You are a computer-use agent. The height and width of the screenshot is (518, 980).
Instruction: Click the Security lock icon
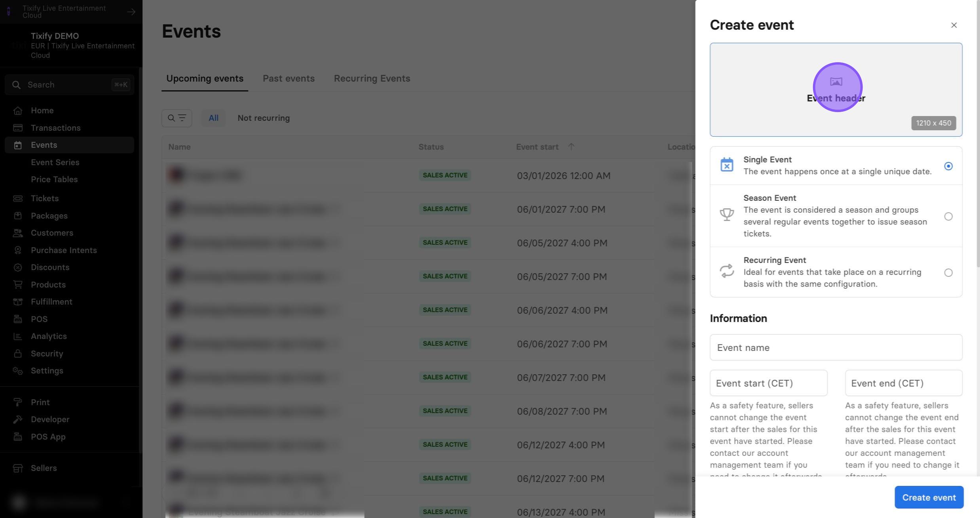(x=17, y=354)
